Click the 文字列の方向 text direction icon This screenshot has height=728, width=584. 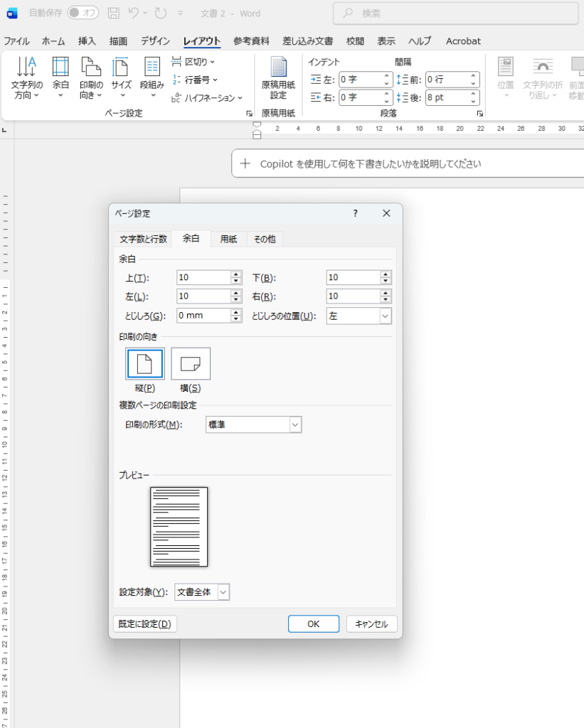pyautogui.click(x=27, y=68)
